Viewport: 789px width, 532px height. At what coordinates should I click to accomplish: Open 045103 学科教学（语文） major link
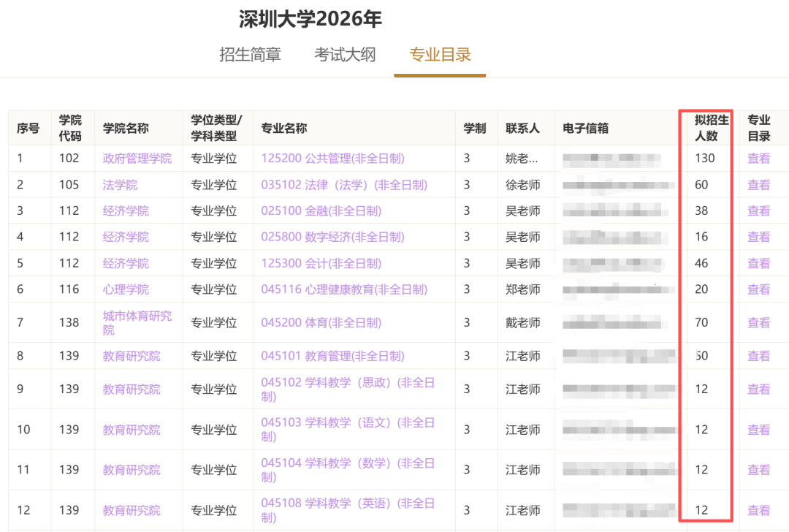348,430
